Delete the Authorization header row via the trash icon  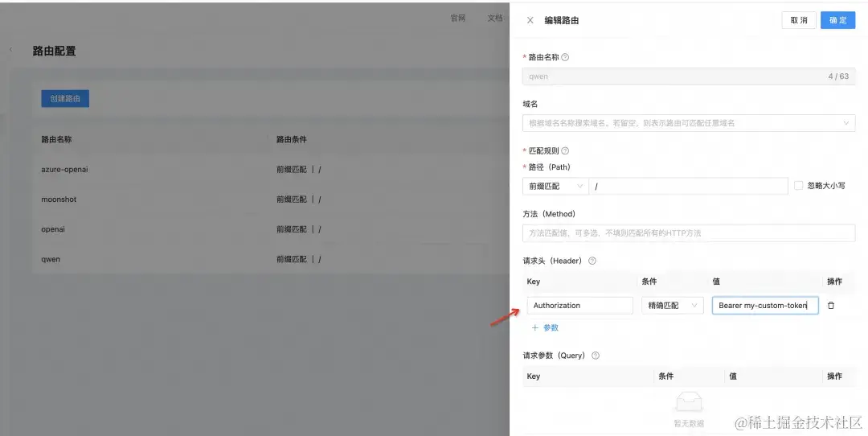[x=830, y=305]
